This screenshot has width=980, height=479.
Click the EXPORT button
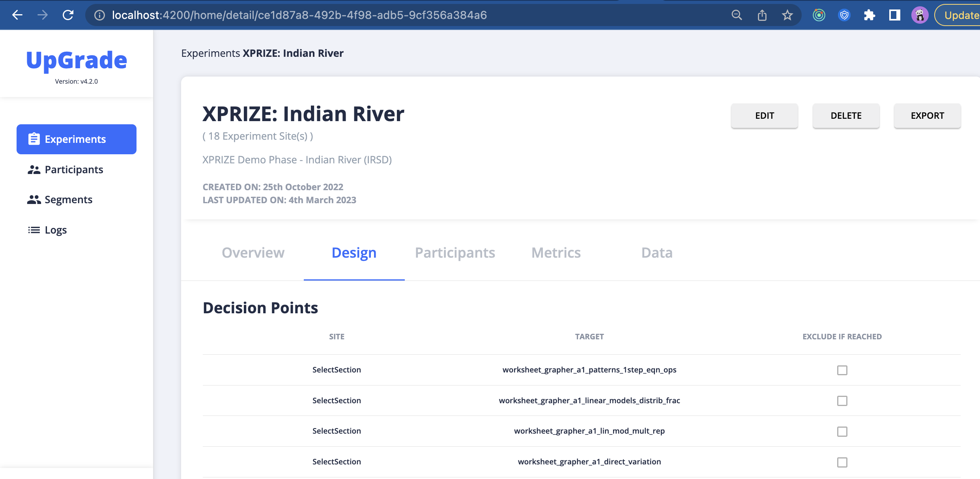[927, 116]
